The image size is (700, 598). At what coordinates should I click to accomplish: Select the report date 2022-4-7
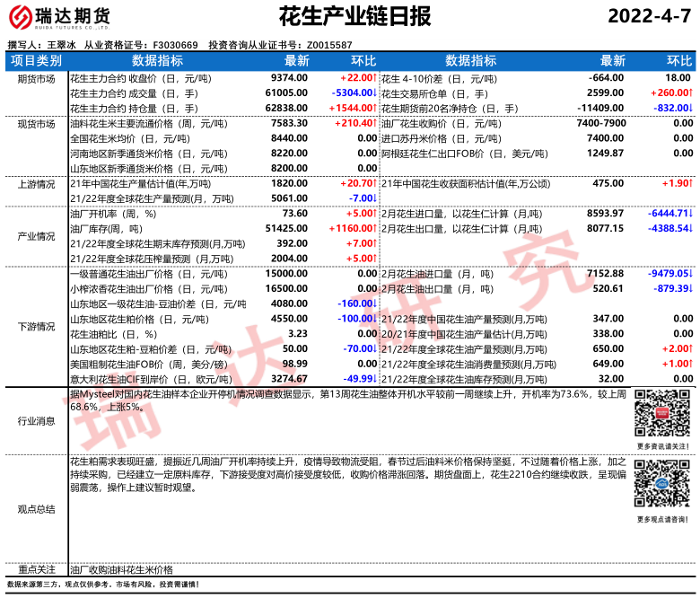650,16
